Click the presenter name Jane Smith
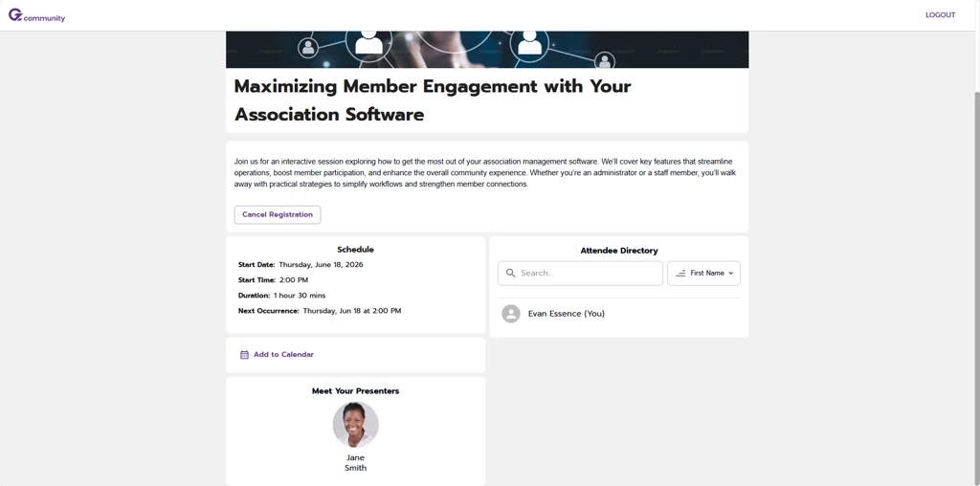 click(355, 463)
